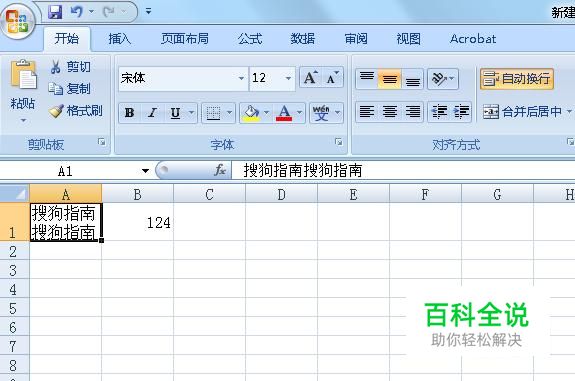Decrease font size with small A
The height and width of the screenshot is (381, 575).
click(x=332, y=78)
